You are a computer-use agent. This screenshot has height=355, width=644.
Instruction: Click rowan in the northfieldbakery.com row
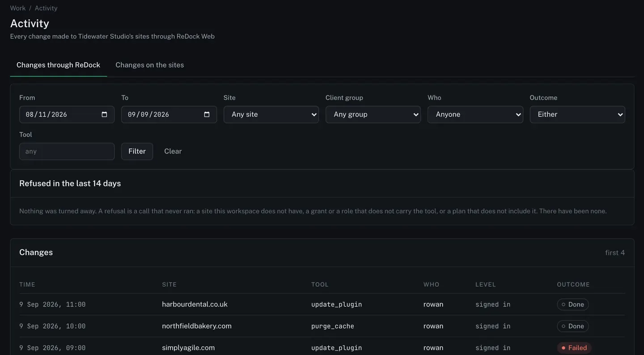click(433, 326)
